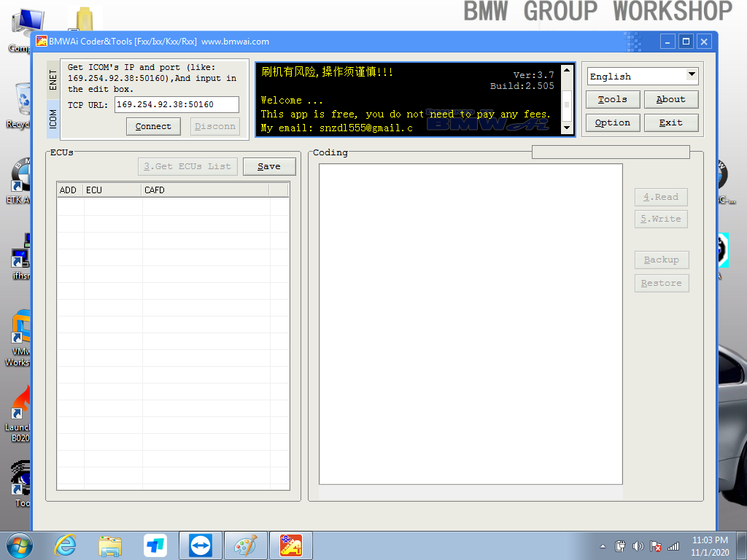Click the Connect button
The image size is (747, 560).
[153, 125]
